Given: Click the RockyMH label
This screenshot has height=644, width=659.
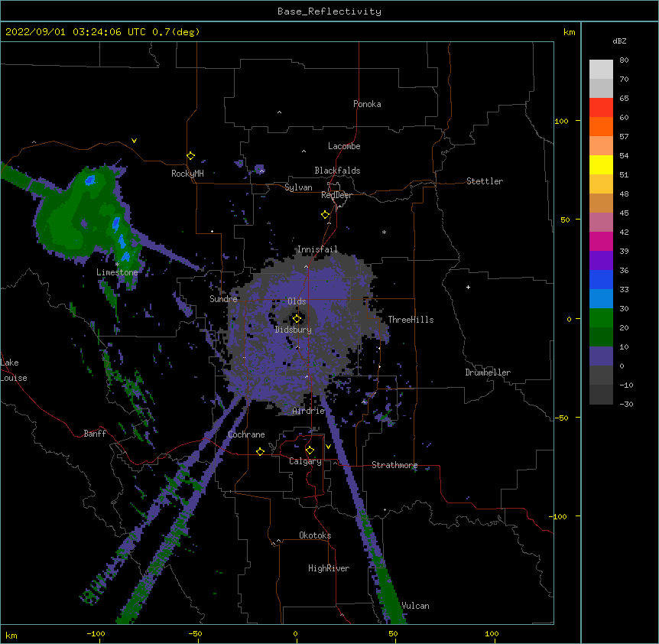Looking at the screenshot, I should point(187,174).
